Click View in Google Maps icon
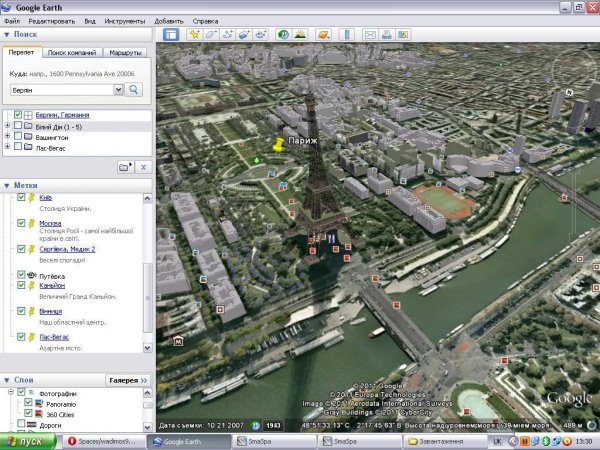 (403, 35)
